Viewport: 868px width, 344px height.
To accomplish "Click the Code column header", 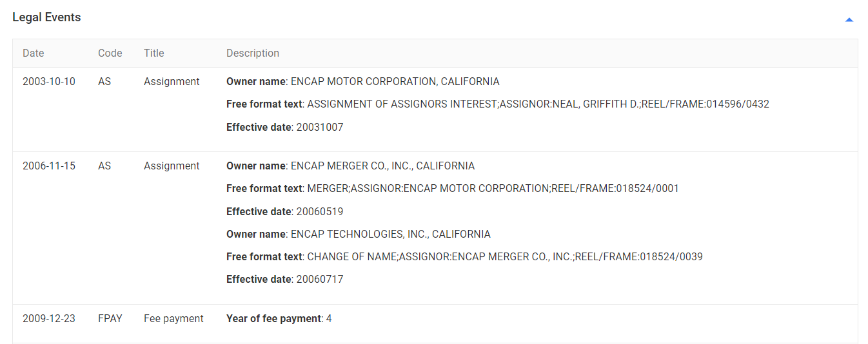I will point(110,53).
